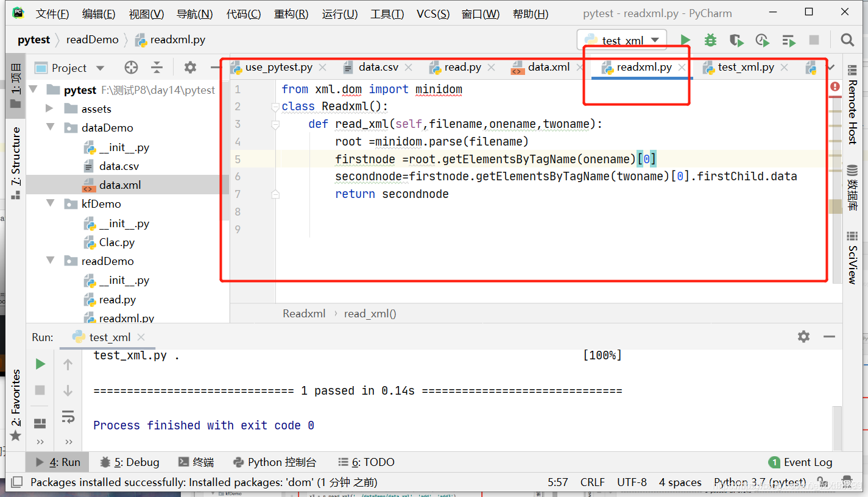
Task: Switch to the test_xml.py editor tab
Action: (x=746, y=67)
